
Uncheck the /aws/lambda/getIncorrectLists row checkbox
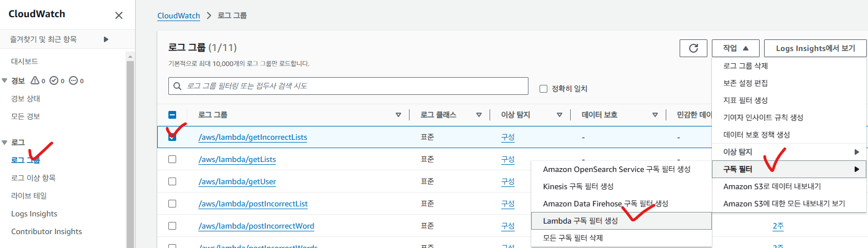[x=172, y=137]
